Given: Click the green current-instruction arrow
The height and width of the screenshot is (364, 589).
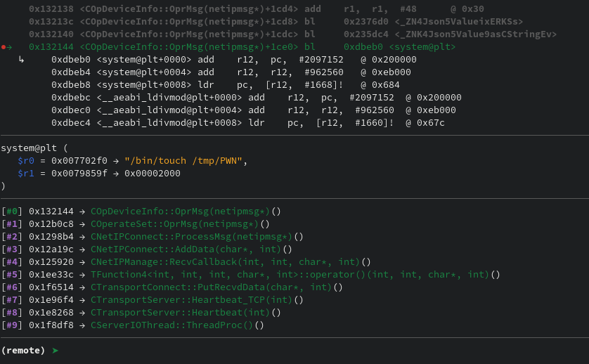Looking at the screenshot, I should (x=9, y=47).
